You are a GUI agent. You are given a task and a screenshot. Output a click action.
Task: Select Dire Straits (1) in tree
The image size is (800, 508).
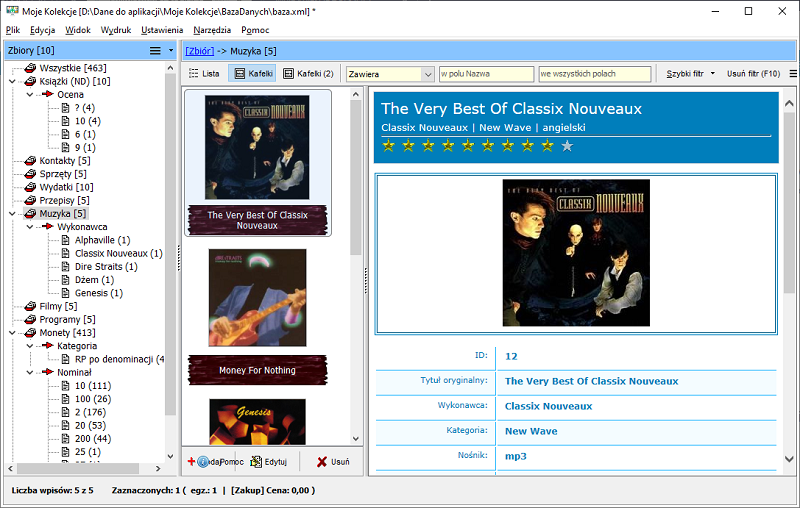[106, 266]
